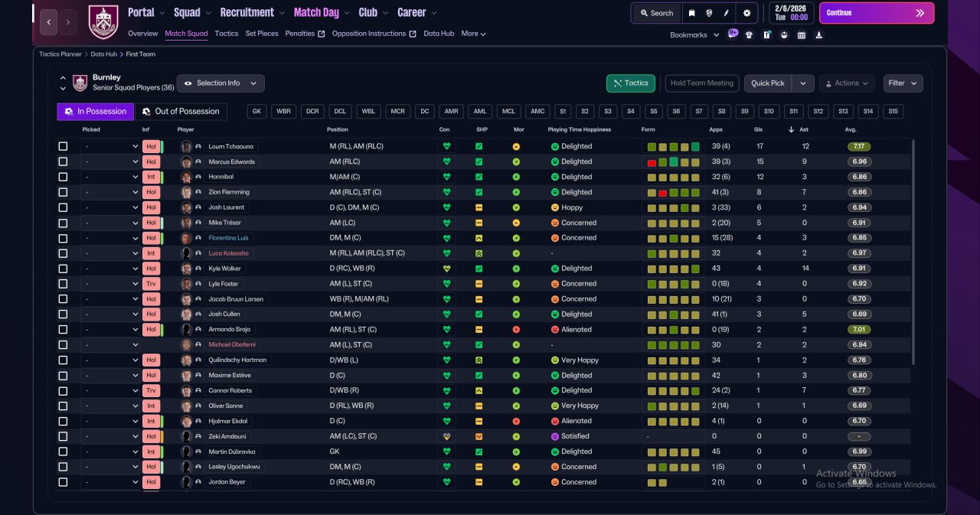Click the Int status badge for Hannibal
980x515 pixels.
coord(152,177)
